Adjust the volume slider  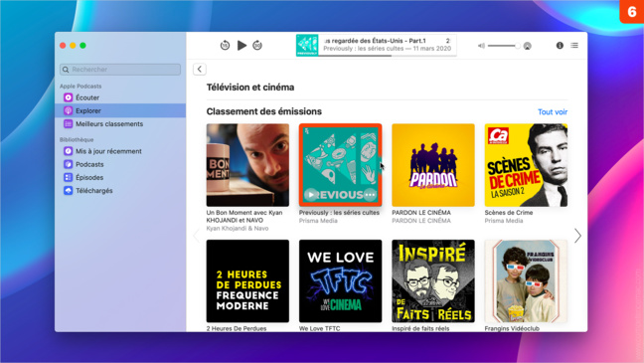(504, 46)
